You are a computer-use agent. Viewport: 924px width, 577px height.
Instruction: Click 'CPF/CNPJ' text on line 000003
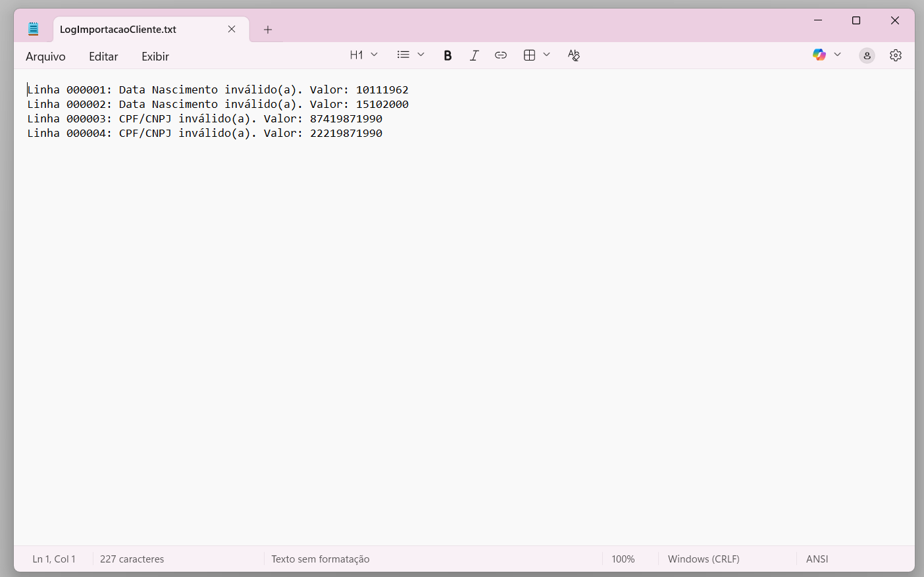(x=145, y=118)
